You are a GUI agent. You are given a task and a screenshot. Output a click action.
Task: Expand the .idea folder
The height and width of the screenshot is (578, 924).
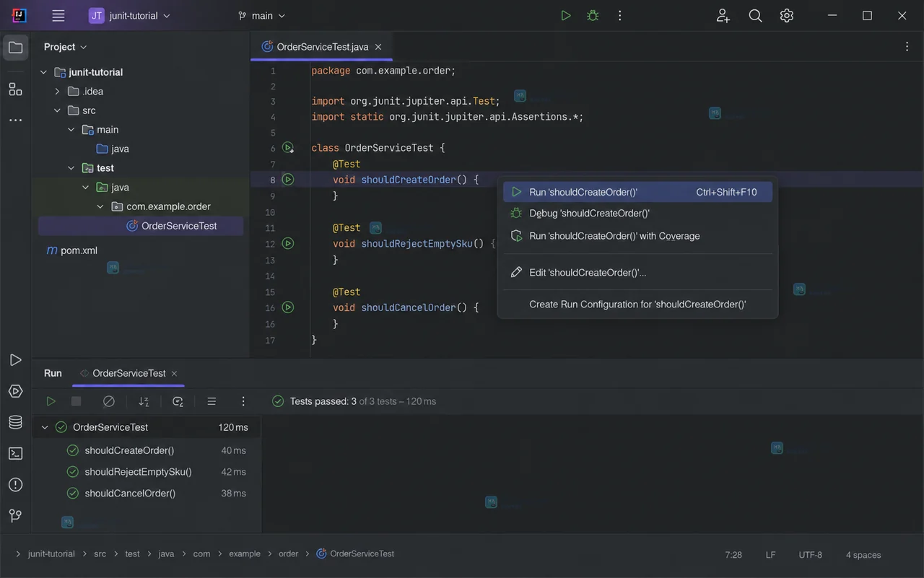57,92
